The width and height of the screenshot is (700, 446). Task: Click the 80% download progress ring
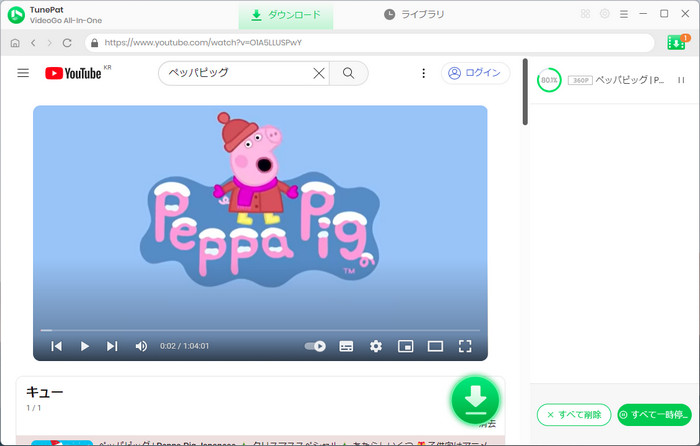tap(549, 80)
